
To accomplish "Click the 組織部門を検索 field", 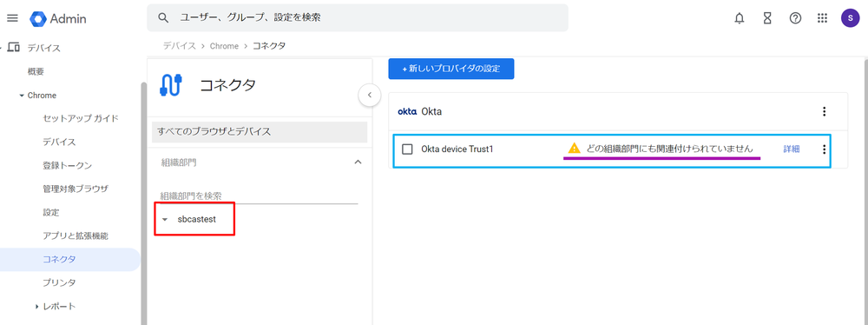I will click(259, 196).
